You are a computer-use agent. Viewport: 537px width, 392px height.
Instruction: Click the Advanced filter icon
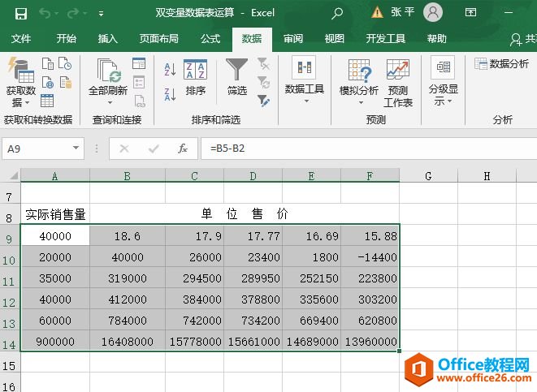click(263, 101)
